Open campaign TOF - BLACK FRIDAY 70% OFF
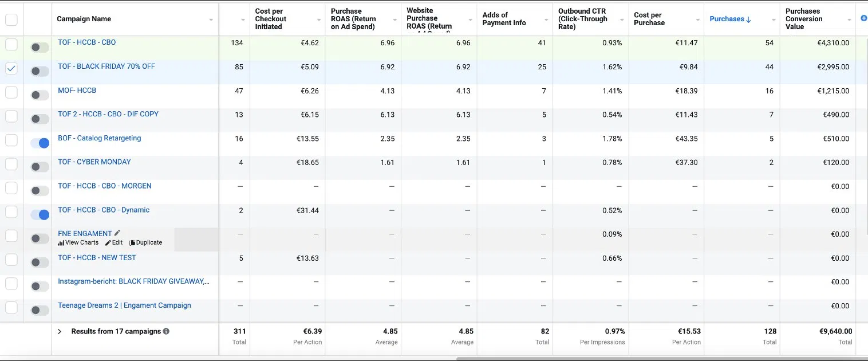Viewport: 868px width, 361px height. (106, 66)
